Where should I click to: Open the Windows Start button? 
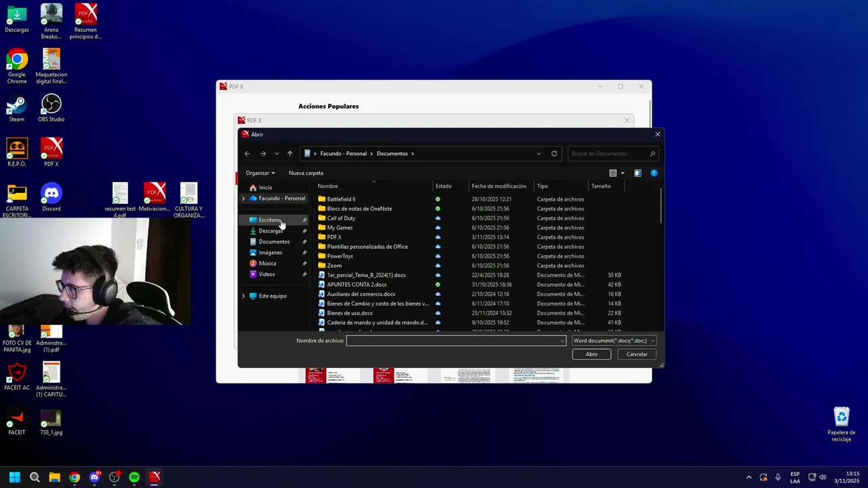coord(15,477)
